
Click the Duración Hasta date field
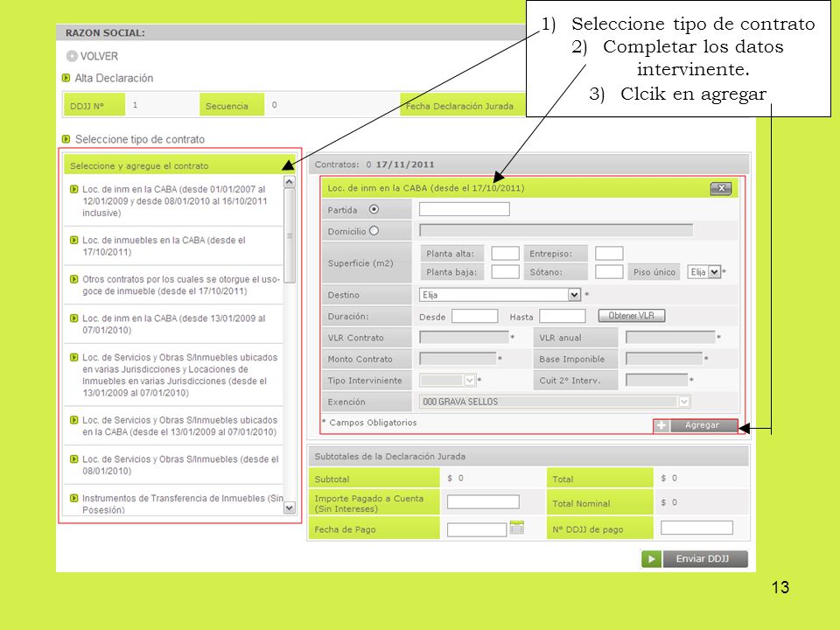click(563, 316)
